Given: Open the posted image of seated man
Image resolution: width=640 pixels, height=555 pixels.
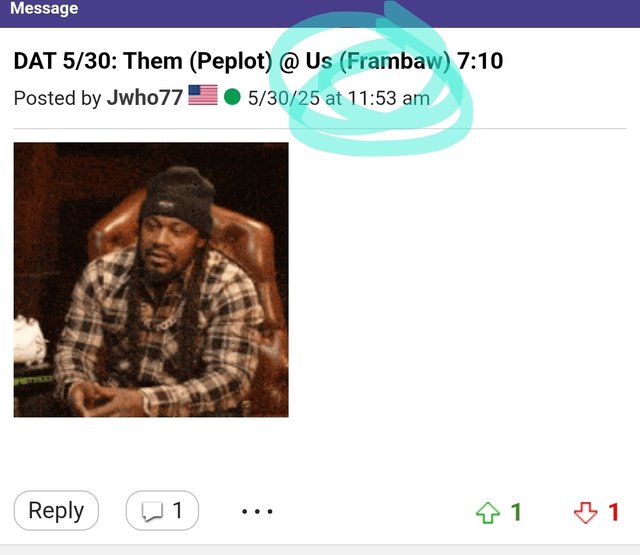Looking at the screenshot, I should click(151, 280).
